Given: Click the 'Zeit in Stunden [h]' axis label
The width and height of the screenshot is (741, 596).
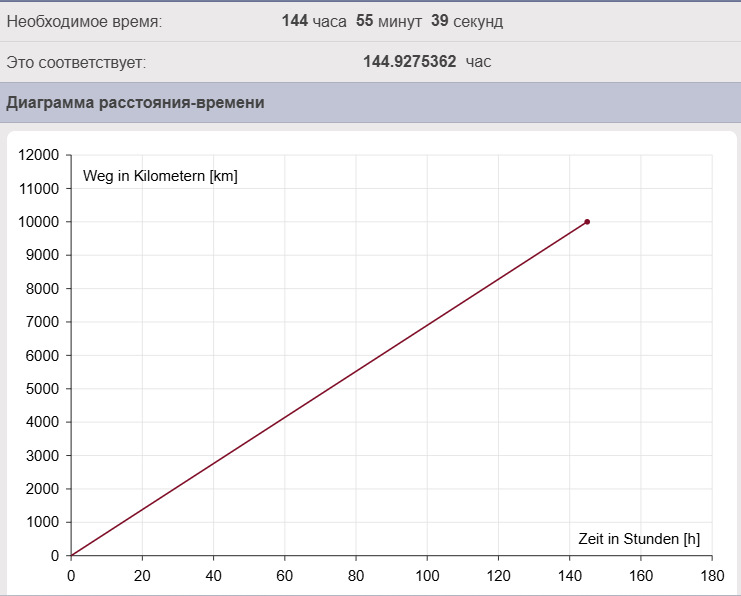Looking at the screenshot, I should click(x=639, y=539).
